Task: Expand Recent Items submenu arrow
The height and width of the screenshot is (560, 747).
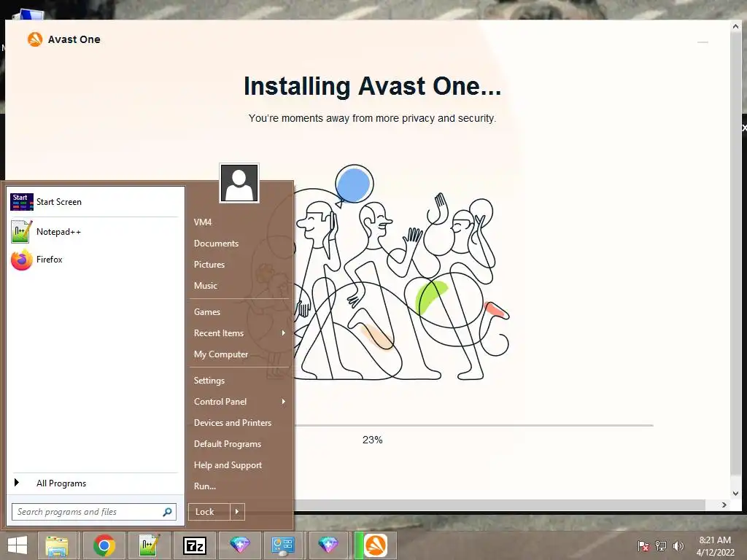Action: [x=284, y=332]
